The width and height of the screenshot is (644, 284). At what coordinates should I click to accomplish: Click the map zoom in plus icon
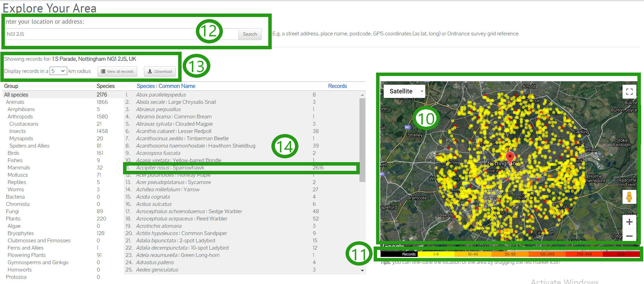click(629, 222)
